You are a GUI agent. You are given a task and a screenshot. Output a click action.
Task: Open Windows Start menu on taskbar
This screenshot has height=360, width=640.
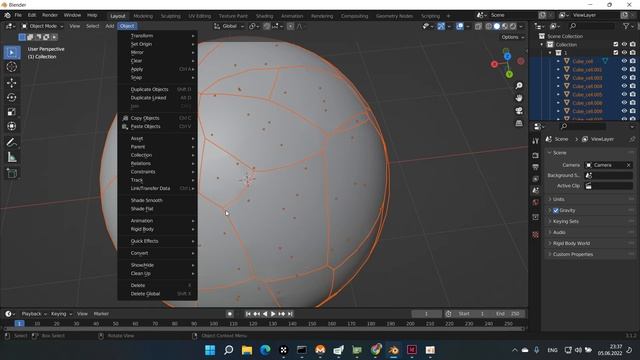click(x=210, y=350)
